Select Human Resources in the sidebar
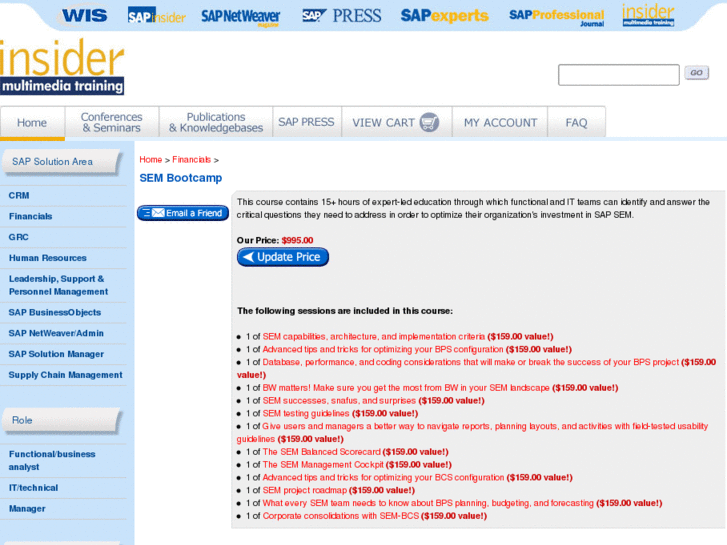727x545 pixels. coord(48,258)
